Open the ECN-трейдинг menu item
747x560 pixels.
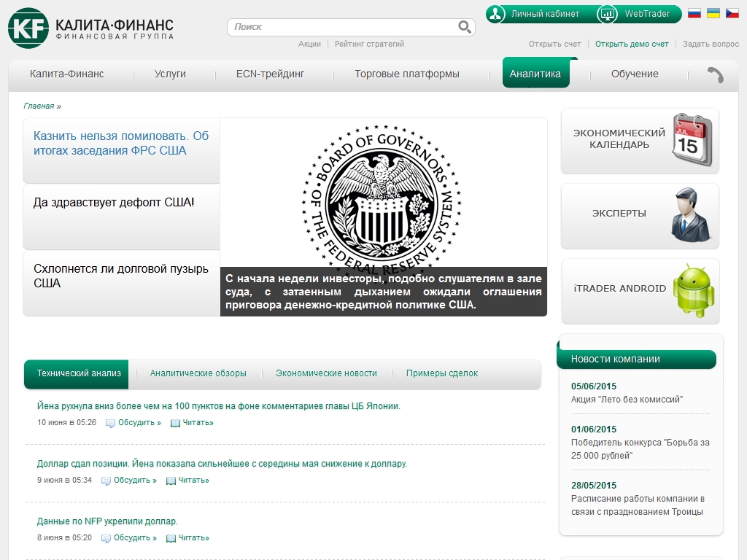270,74
